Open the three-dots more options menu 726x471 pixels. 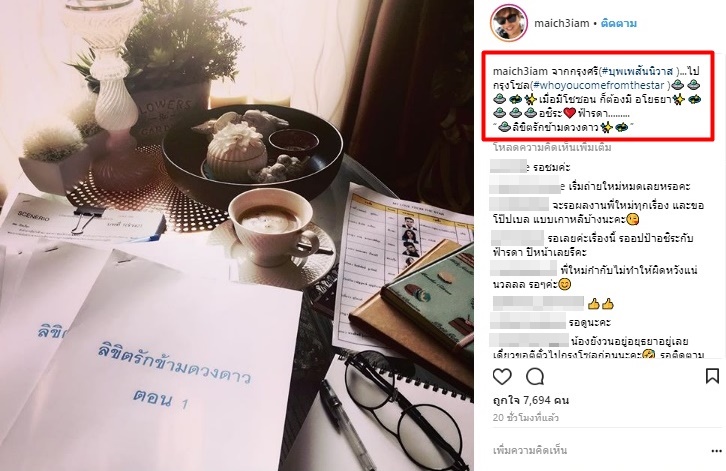(x=716, y=451)
